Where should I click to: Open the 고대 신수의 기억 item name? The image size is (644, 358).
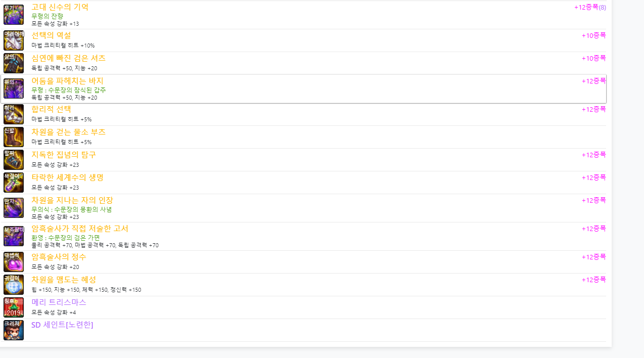[60, 7]
